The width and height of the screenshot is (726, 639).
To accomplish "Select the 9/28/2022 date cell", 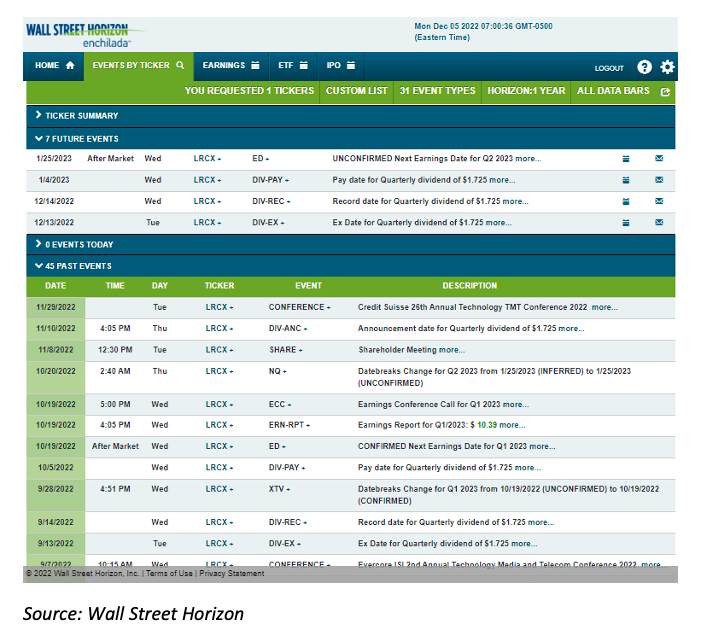I will 56,495.
